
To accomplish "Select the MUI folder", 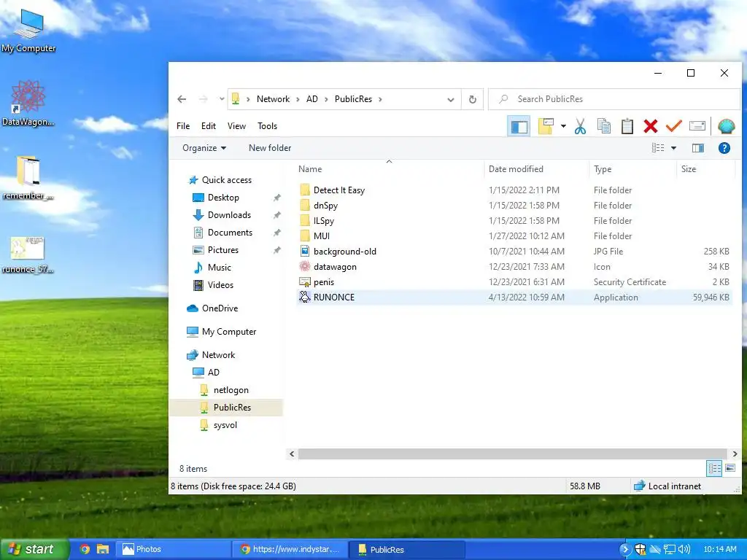I will click(x=514, y=236).
